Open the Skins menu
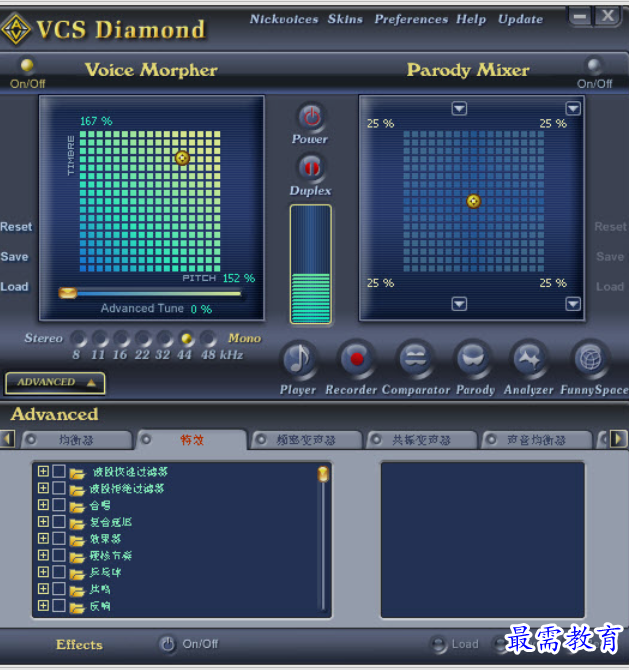Viewport: 629px width, 670px height. pos(345,19)
